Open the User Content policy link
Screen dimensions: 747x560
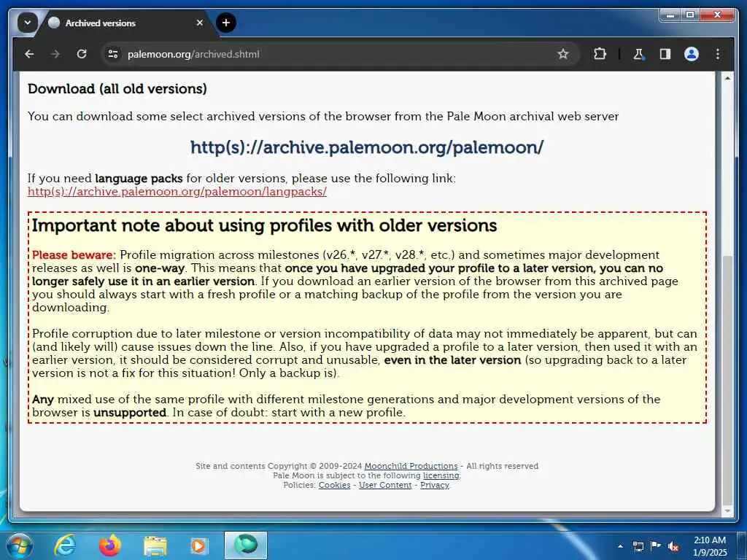(385, 485)
